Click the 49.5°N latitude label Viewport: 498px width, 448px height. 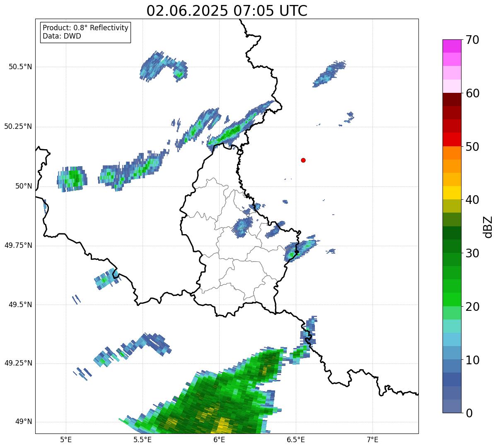click(x=20, y=305)
